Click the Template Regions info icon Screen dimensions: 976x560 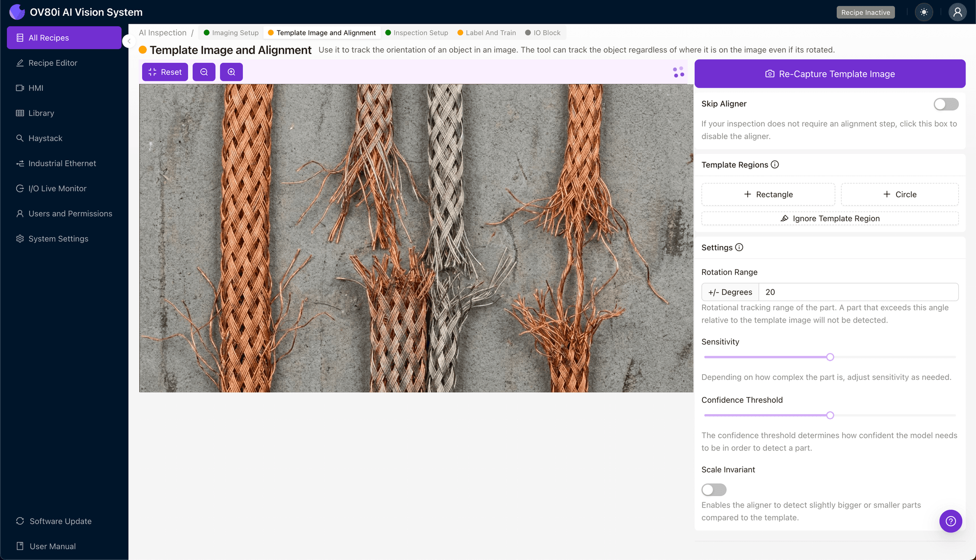[775, 164]
